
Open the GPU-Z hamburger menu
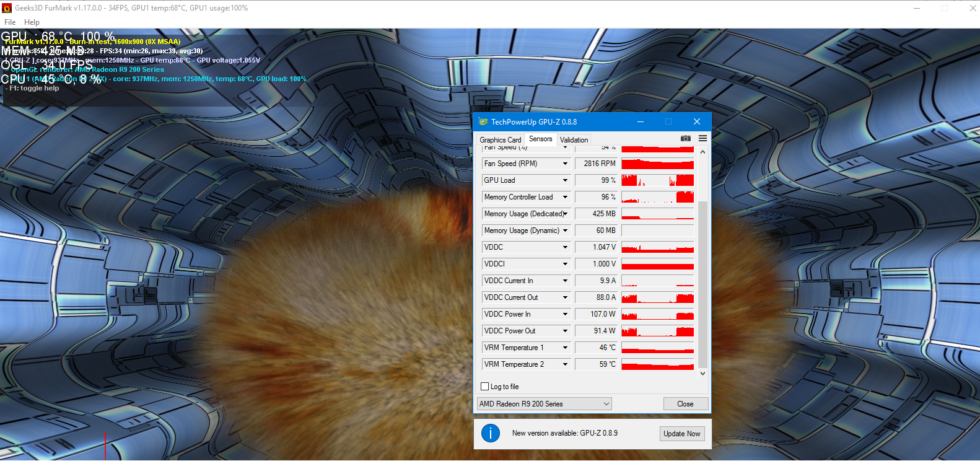(702, 138)
